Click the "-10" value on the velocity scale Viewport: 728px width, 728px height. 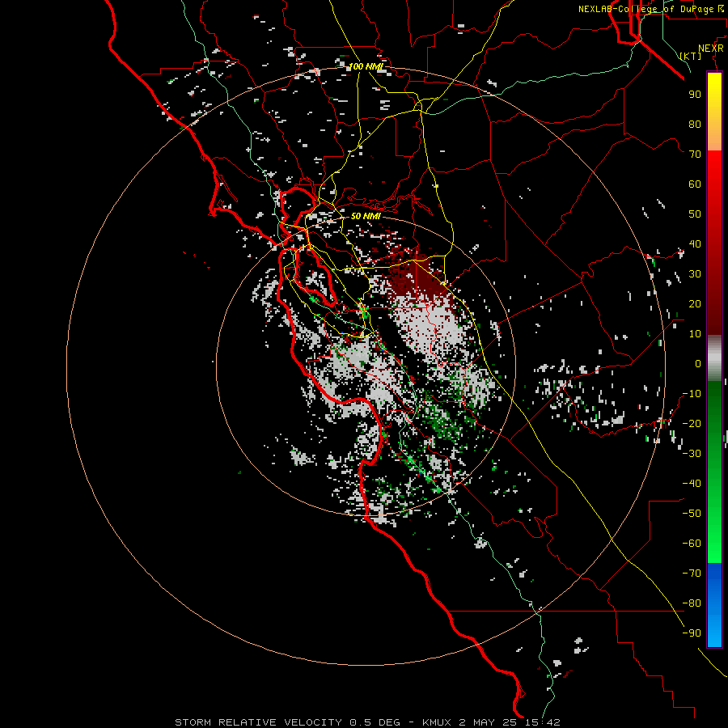coord(692,394)
